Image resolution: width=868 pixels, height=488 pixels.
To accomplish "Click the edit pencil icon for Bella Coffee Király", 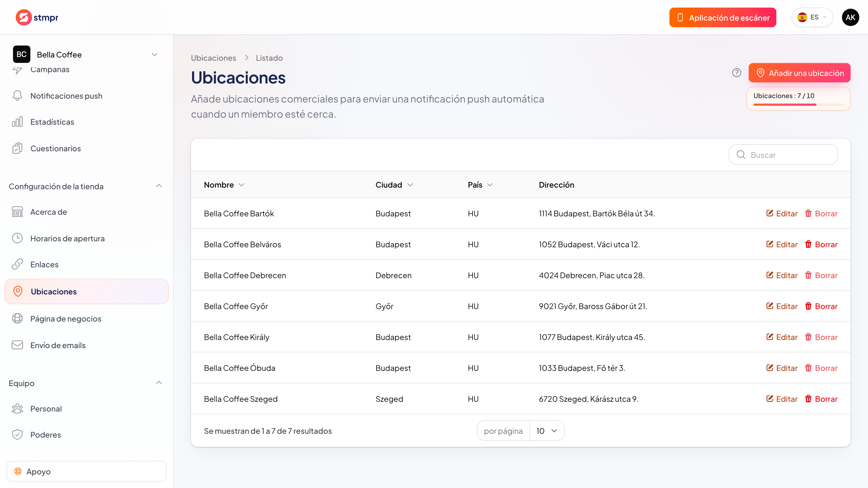I will tap(770, 337).
